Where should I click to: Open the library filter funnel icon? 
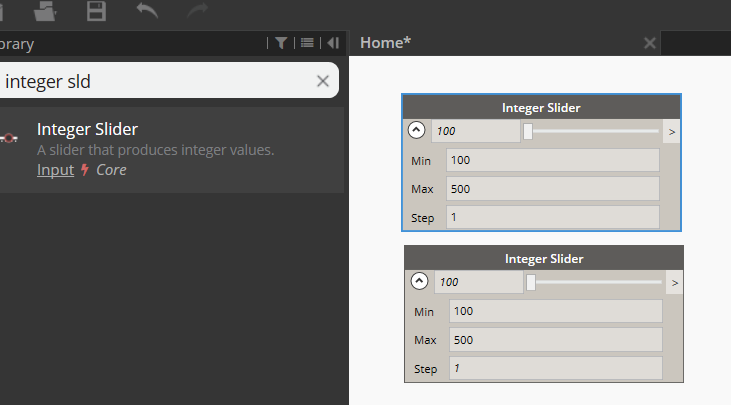(281, 43)
